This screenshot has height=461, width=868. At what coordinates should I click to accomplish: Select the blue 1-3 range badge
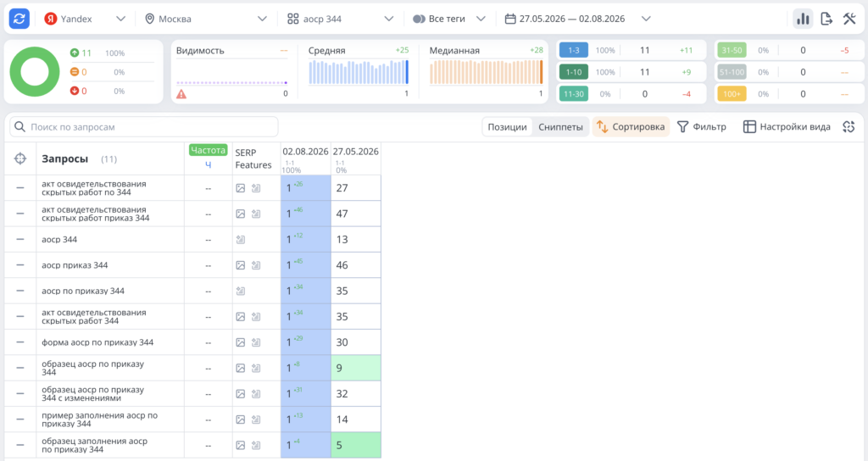574,50
